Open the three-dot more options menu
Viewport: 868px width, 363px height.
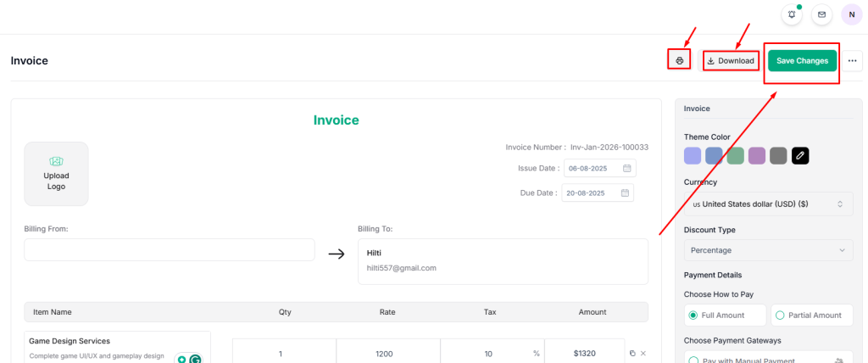pyautogui.click(x=853, y=61)
